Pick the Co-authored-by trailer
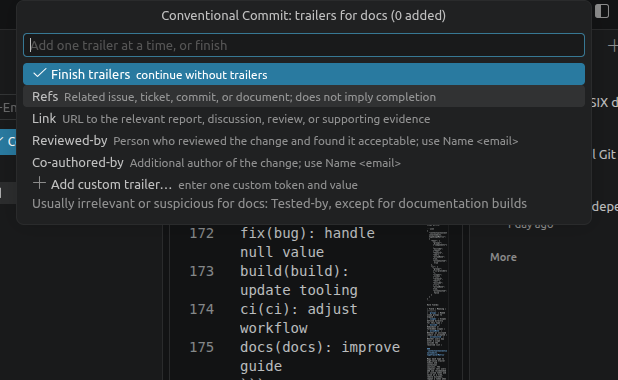The image size is (618, 380). 303,163
